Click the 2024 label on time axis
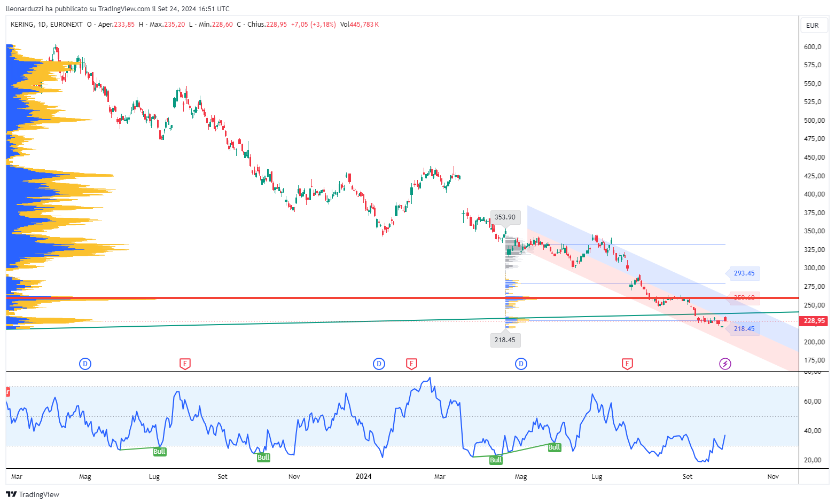 363,476
